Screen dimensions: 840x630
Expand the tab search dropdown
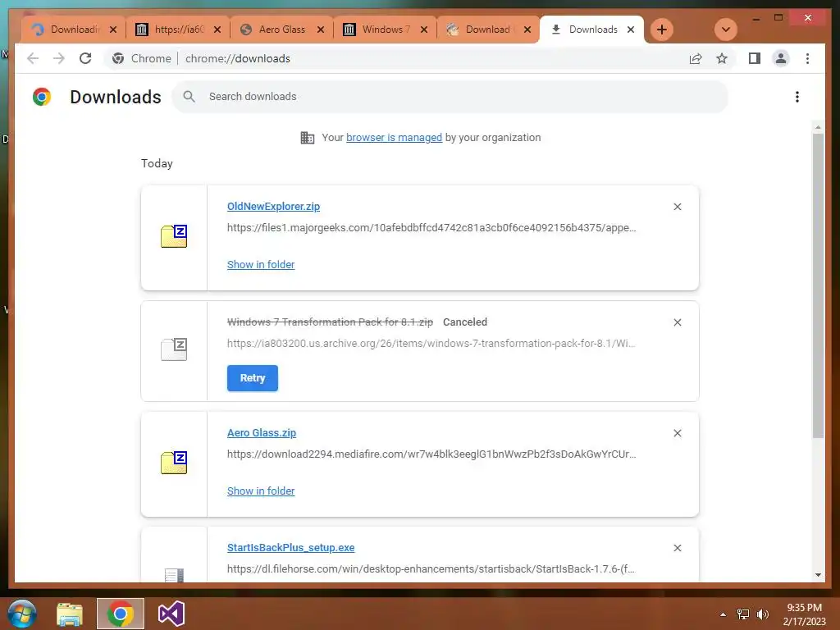(x=726, y=30)
